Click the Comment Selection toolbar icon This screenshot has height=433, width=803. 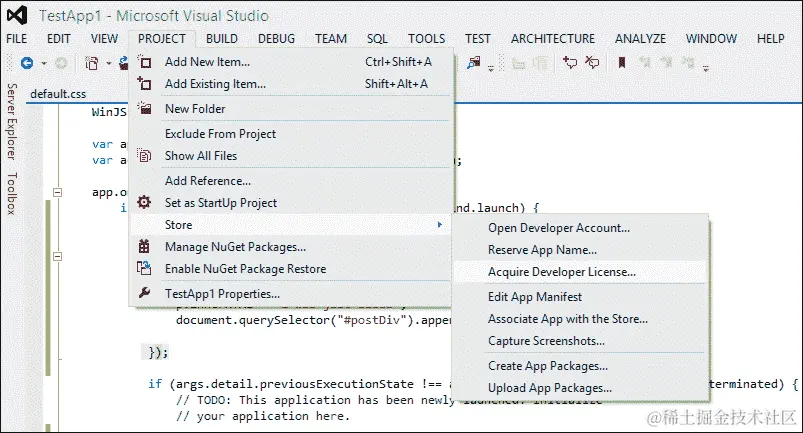569,63
